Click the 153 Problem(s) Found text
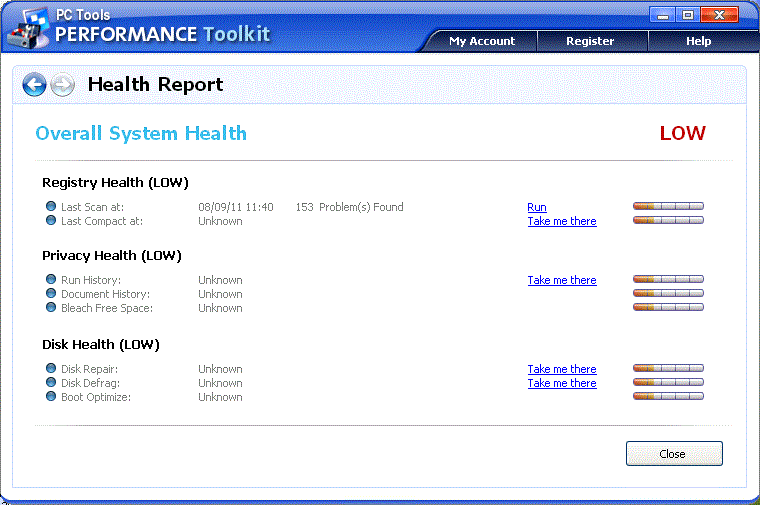This screenshot has width=760, height=505. 349,207
